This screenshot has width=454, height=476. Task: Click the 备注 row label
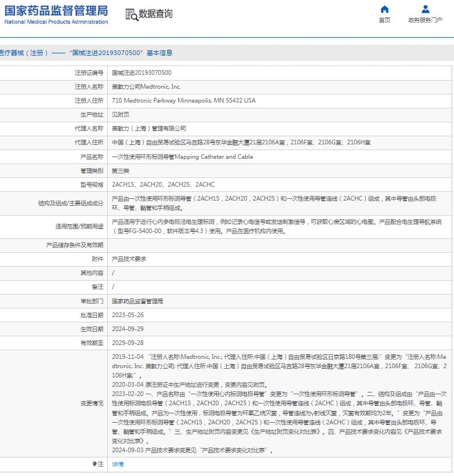(97, 287)
